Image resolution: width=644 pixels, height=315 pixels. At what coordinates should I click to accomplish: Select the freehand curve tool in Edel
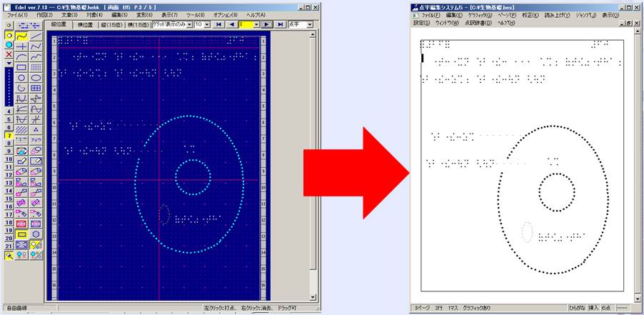(22, 36)
